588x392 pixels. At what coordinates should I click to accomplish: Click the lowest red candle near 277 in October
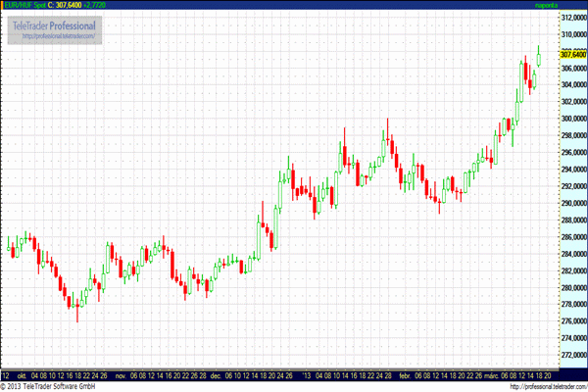pyautogui.click(x=76, y=307)
